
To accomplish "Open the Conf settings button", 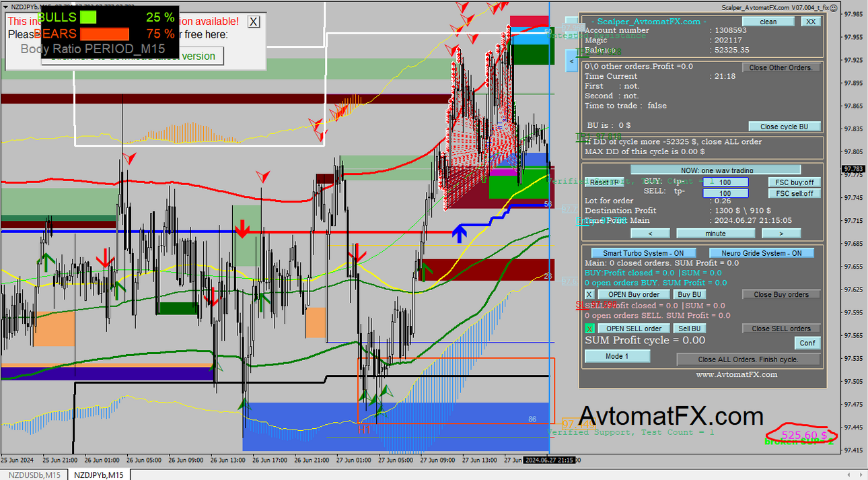I will pos(807,343).
